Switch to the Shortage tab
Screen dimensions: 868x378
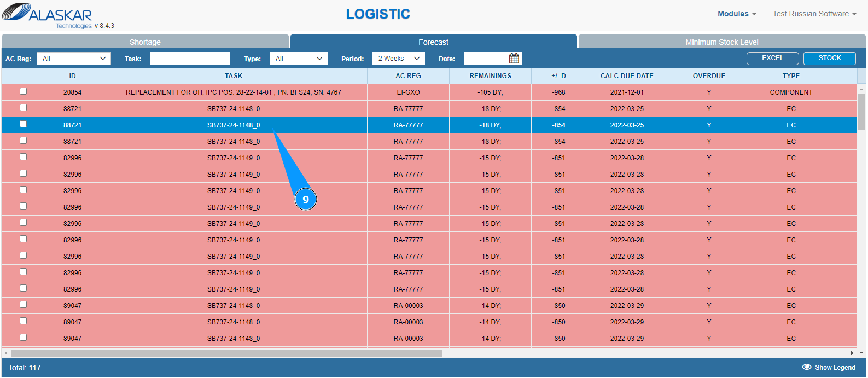pyautogui.click(x=145, y=42)
